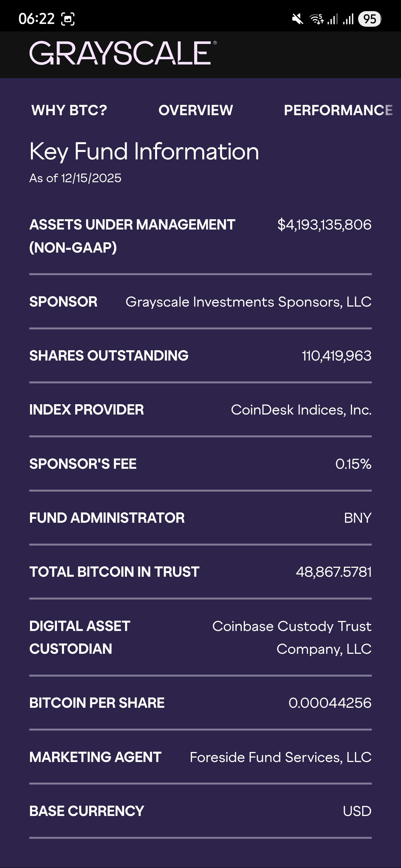Viewport: 401px width, 868px height.
Task: Tap the second cellular signal bars icon
Action: (348, 19)
